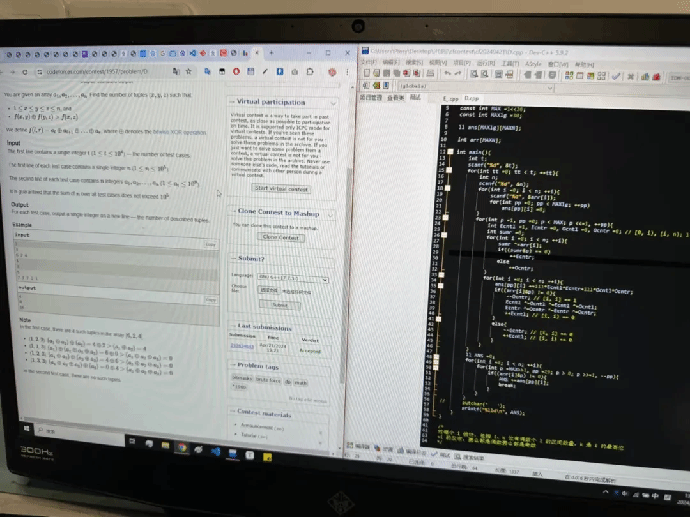Open the last submission ID link
Viewport: 690px width, 518px height.
[x=242, y=346]
